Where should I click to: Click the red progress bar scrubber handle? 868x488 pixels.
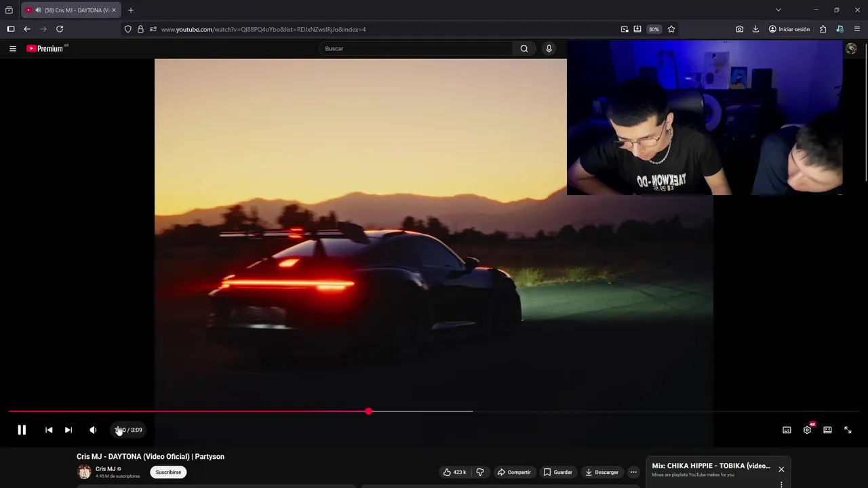(x=368, y=411)
